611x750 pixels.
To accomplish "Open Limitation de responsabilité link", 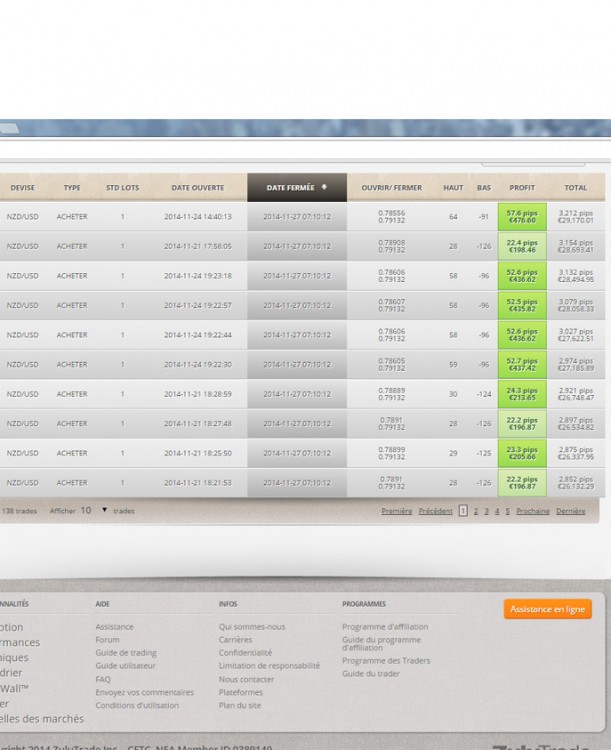I will (x=269, y=665).
